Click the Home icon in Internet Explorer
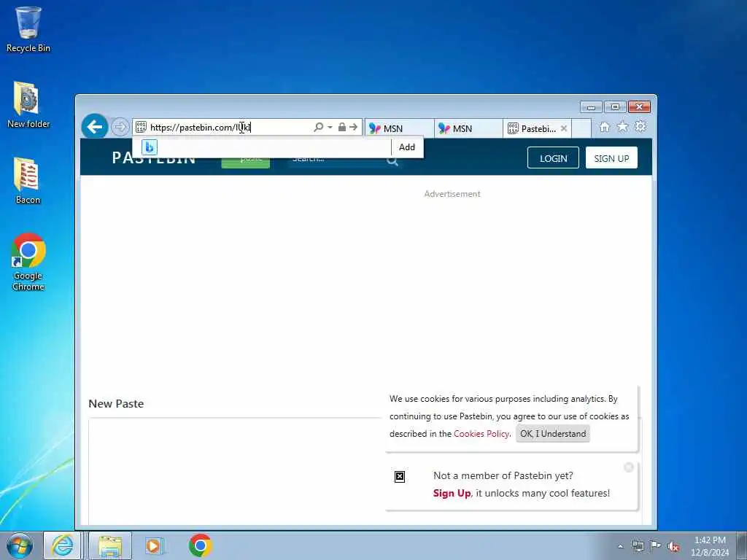 (x=604, y=127)
